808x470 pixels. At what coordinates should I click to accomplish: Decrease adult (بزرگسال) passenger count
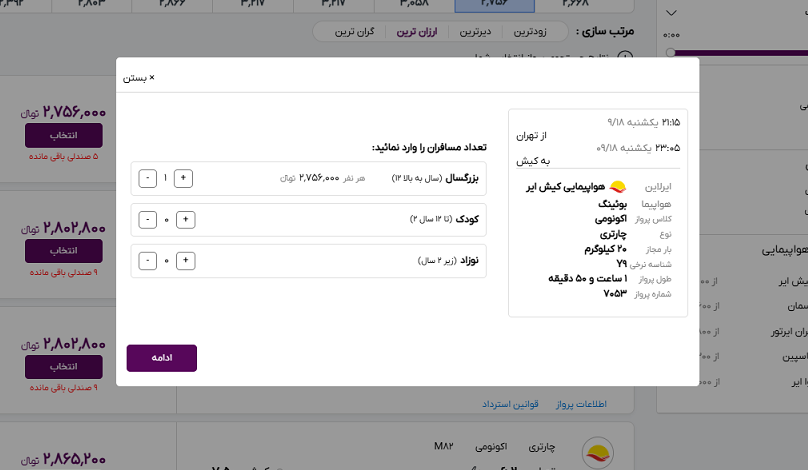point(147,178)
